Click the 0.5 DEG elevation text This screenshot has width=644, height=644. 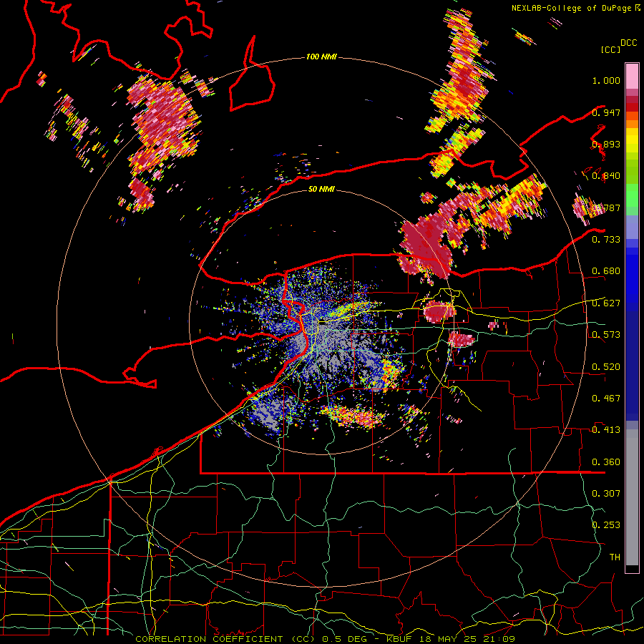[x=343, y=639]
